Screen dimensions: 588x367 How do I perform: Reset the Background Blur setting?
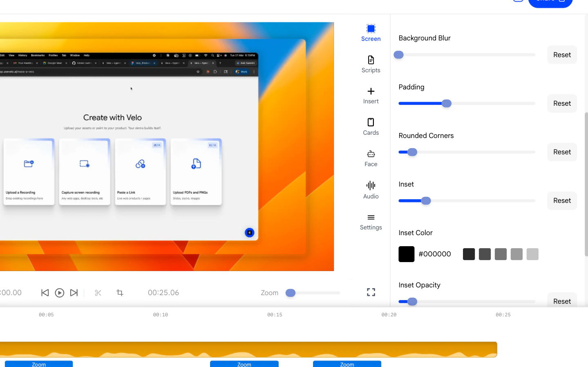click(562, 55)
